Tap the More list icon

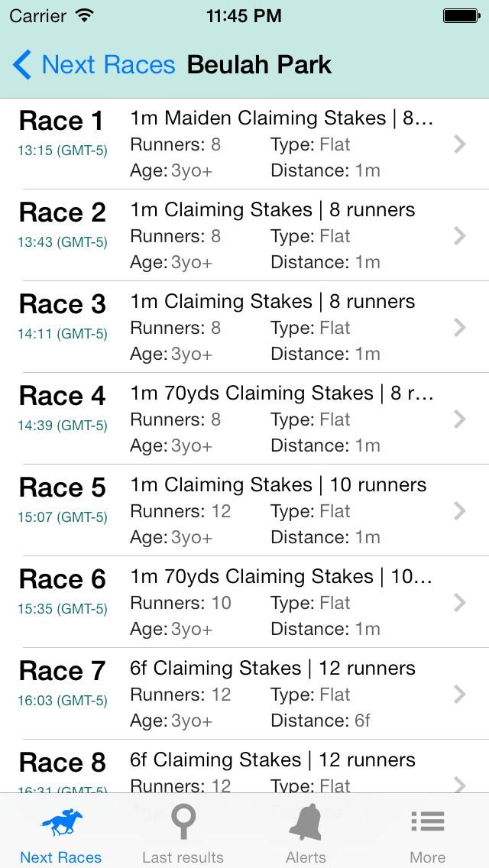point(428,824)
